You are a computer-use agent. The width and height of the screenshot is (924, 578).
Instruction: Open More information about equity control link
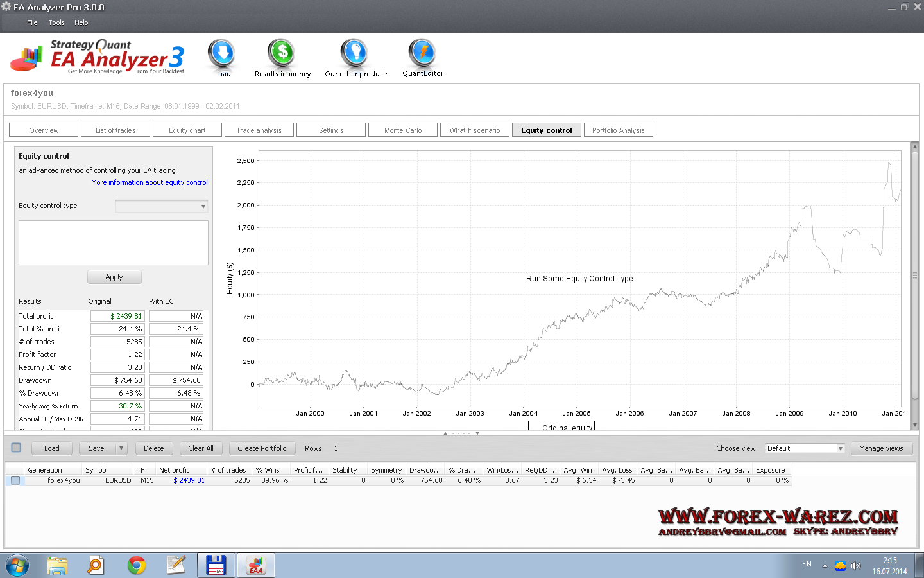150,182
